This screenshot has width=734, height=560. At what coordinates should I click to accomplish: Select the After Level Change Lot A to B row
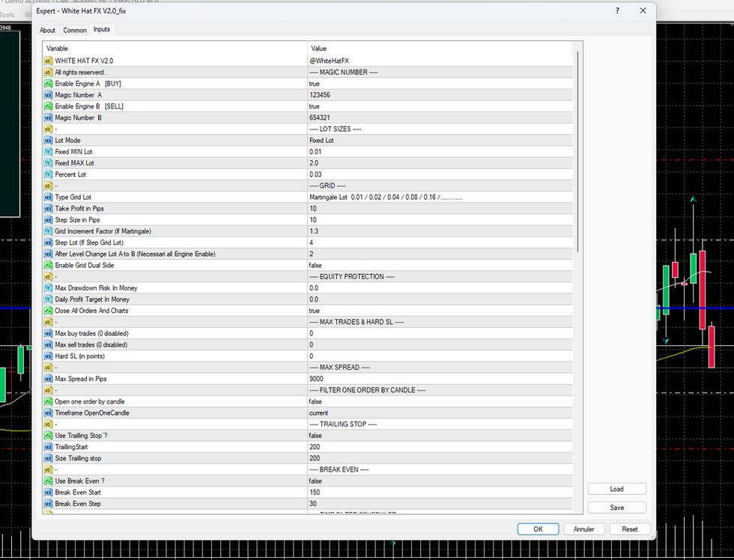point(308,254)
